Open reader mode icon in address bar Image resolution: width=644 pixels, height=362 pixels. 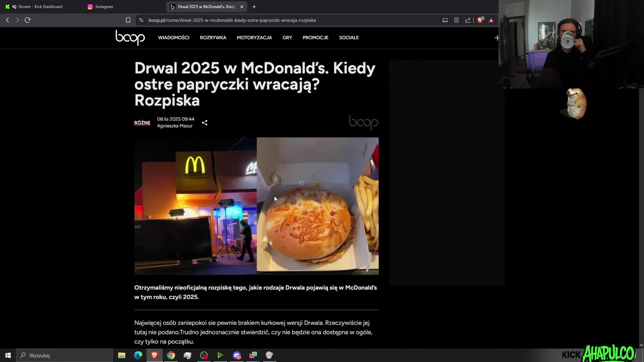tap(456, 20)
